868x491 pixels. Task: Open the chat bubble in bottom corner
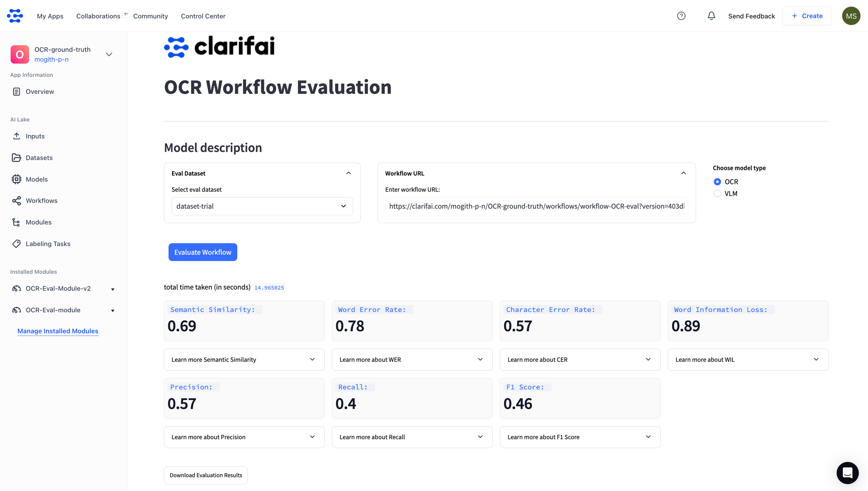(847, 473)
